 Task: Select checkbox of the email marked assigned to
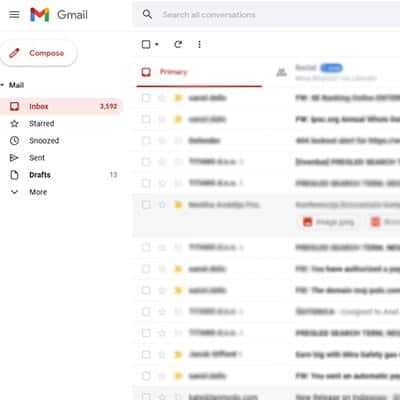click(146, 312)
